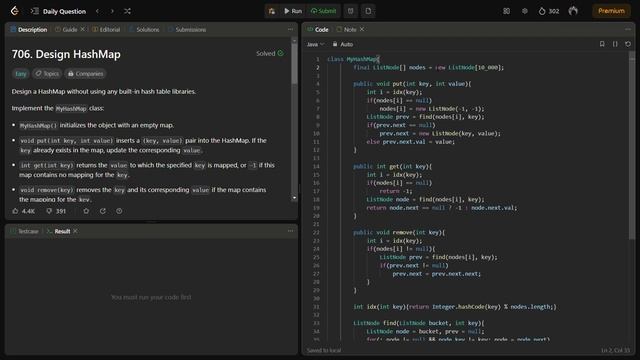
Task: Click line number 14 in the editor gutter
Action: pos(316,167)
